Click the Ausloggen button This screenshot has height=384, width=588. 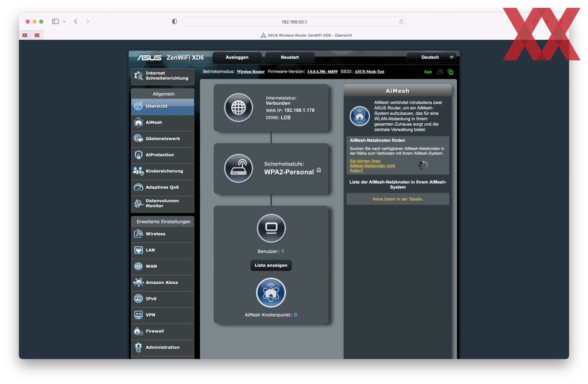[237, 57]
